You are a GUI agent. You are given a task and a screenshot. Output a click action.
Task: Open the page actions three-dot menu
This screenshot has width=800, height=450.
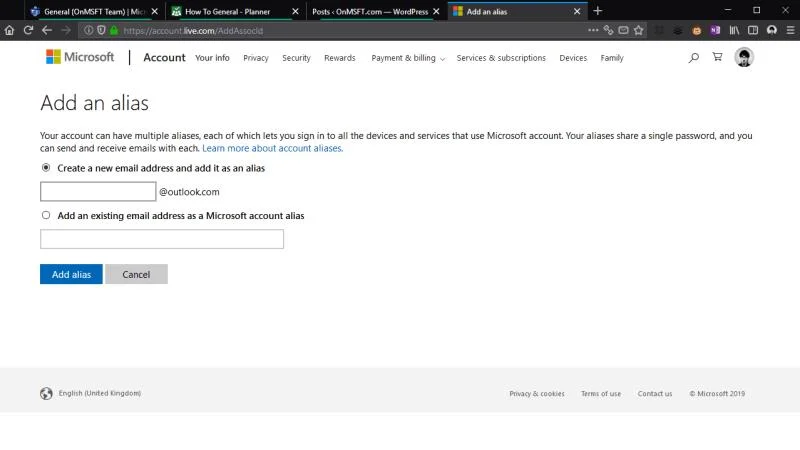tap(593, 31)
